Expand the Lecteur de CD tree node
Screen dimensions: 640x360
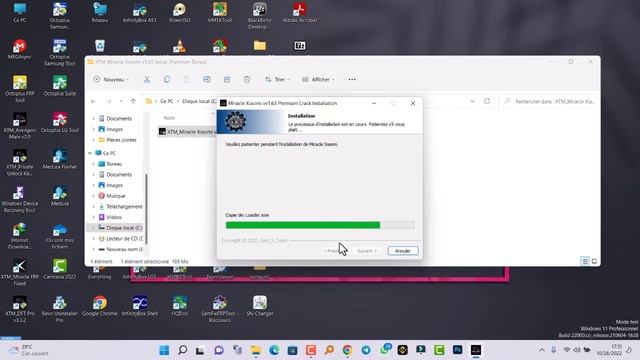tap(93, 238)
